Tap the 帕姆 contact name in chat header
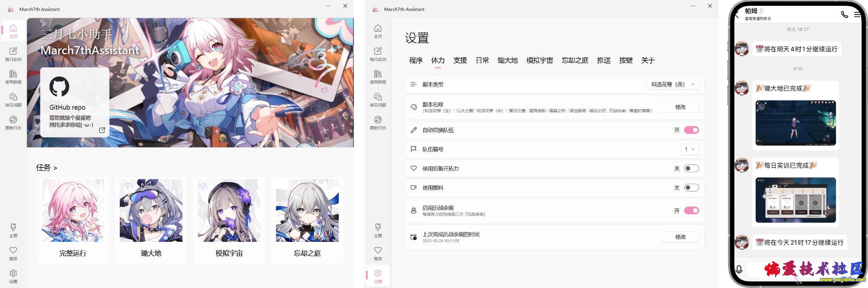This screenshot has height=288, width=868. pos(751,11)
